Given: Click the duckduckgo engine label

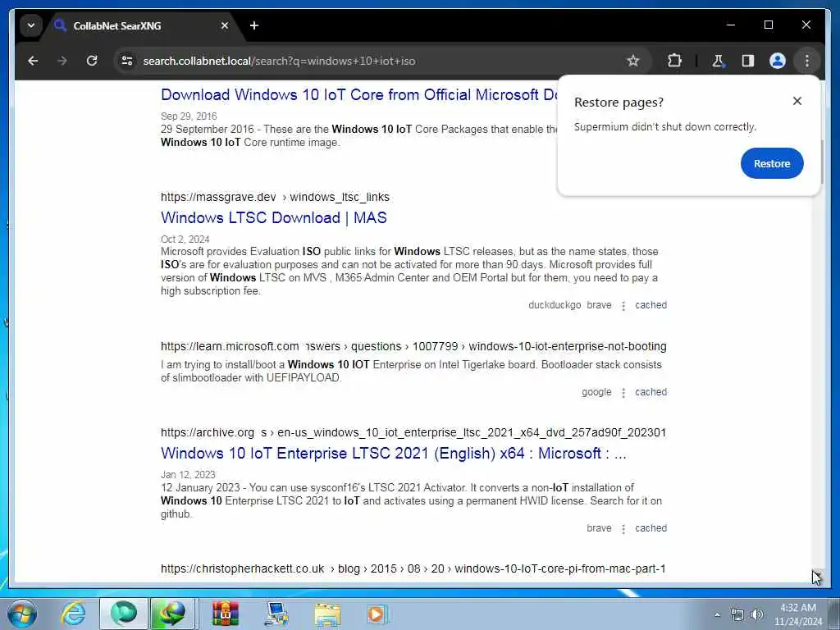Looking at the screenshot, I should tap(555, 305).
